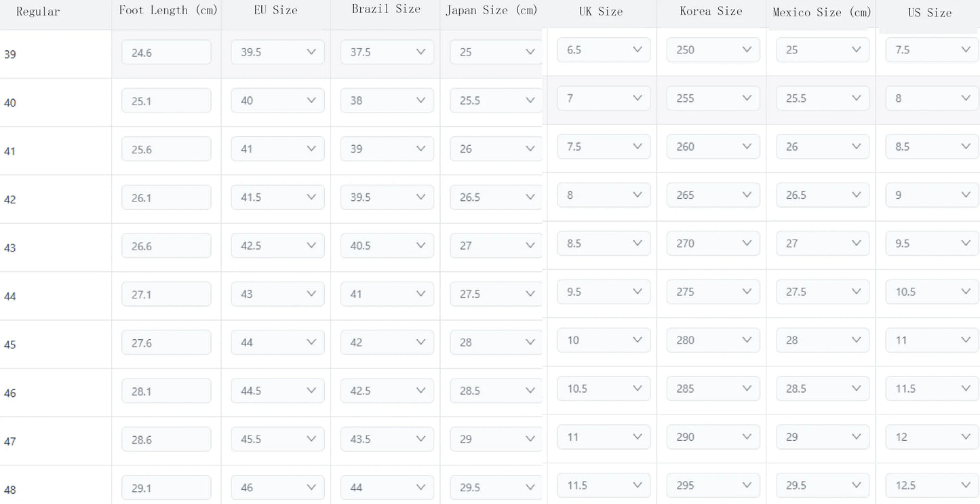Open Korea Size 270 dropdown
Screen dimensions: 980x504
click(x=713, y=244)
